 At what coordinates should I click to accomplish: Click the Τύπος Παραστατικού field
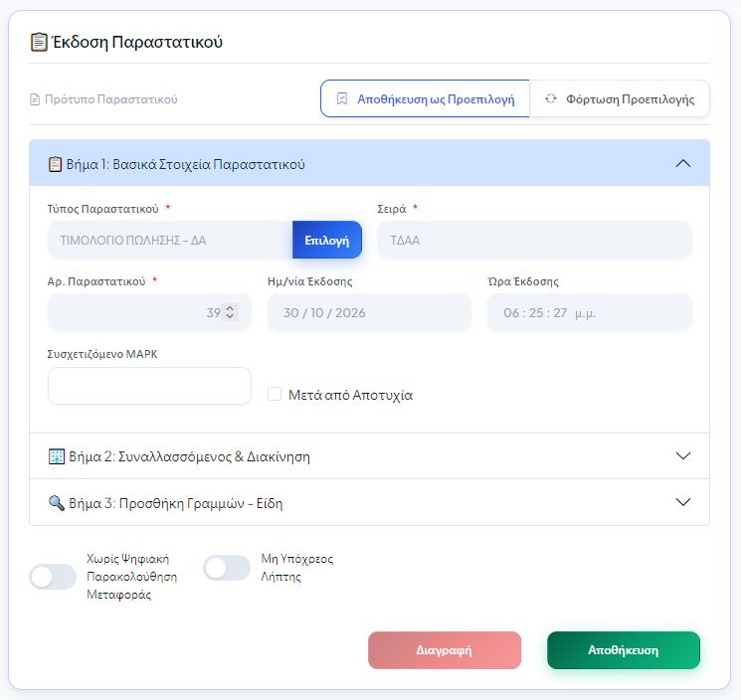[x=170, y=240]
